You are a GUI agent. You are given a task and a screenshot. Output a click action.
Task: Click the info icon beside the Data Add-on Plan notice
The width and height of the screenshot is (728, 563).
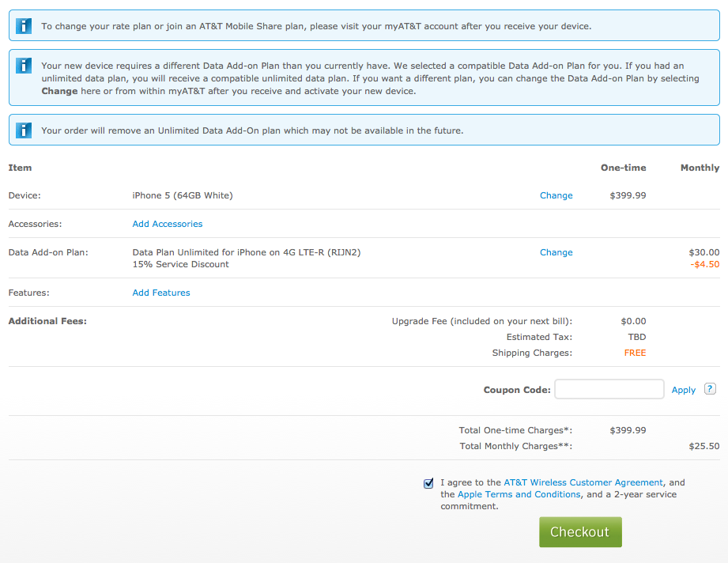pos(24,66)
